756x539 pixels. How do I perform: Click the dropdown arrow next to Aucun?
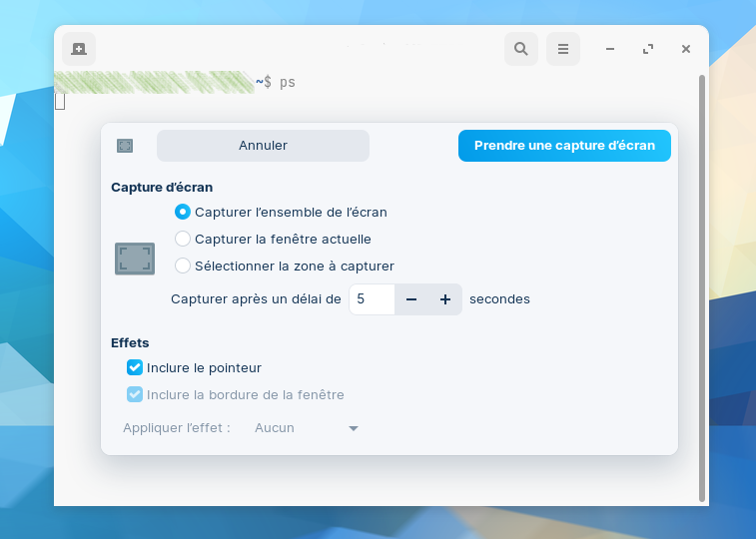click(x=354, y=428)
